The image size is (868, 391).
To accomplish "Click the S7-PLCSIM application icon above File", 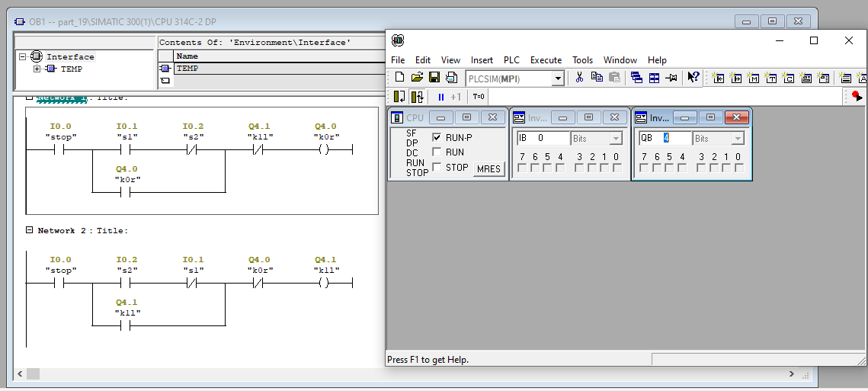I will (398, 40).
